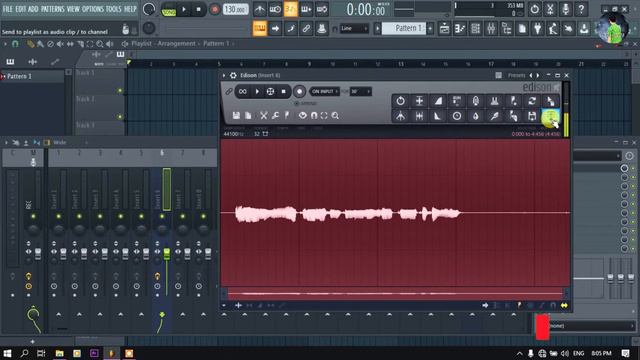Select Pattern 1 in picker panel
This screenshot has height=360, width=640.
click(x=32, y=76)
